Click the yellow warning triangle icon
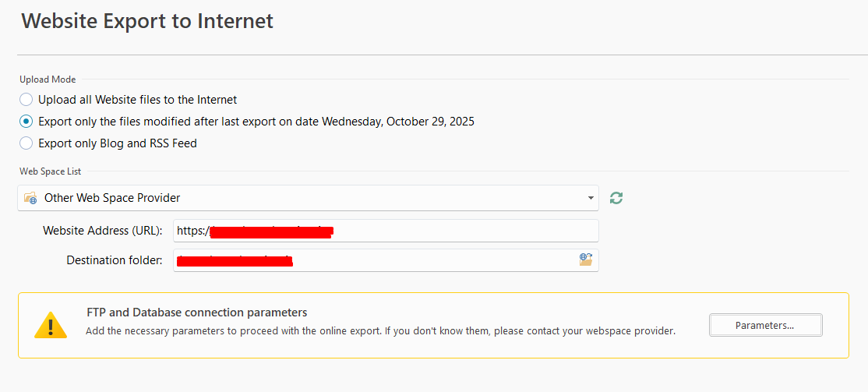This screenshot has height=392, width=868. [51, 325]
